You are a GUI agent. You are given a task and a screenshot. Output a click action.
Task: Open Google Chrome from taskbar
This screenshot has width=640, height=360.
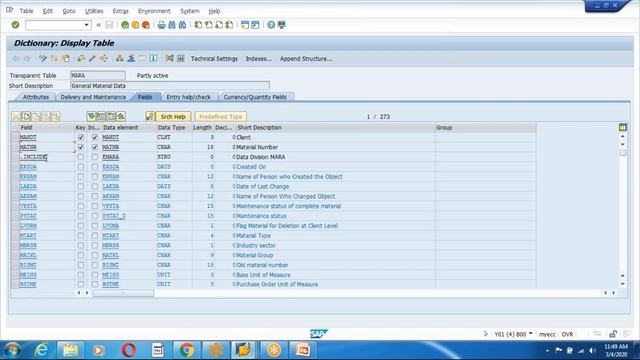(187, 350)
